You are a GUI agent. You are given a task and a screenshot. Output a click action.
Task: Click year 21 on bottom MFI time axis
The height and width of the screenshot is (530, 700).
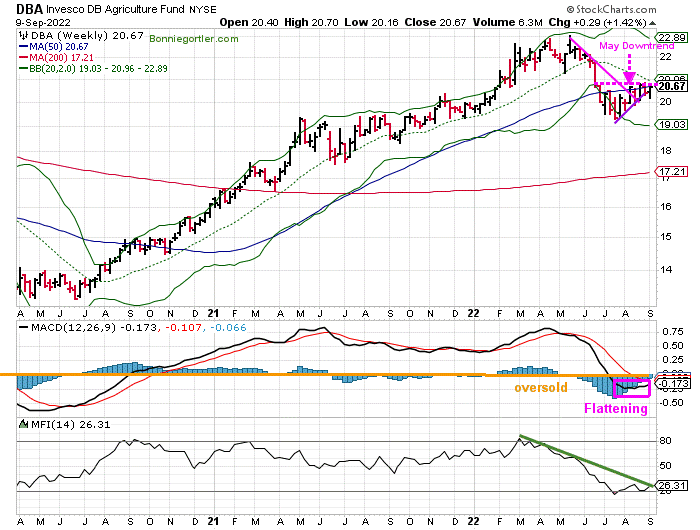point(213,521)
